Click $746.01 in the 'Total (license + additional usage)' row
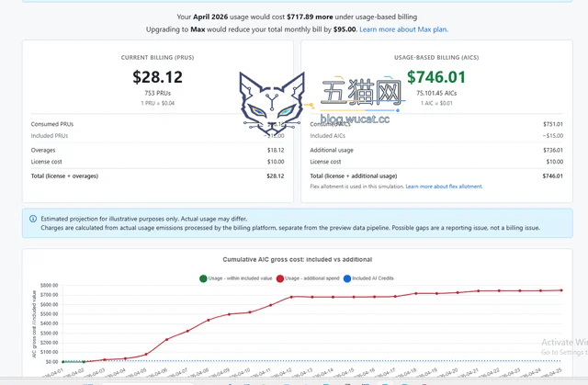 click(552, 176)
